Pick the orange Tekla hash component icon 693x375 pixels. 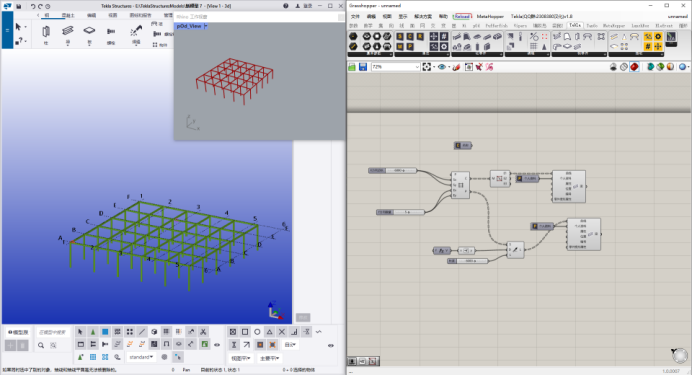click(x=648, y=46)
